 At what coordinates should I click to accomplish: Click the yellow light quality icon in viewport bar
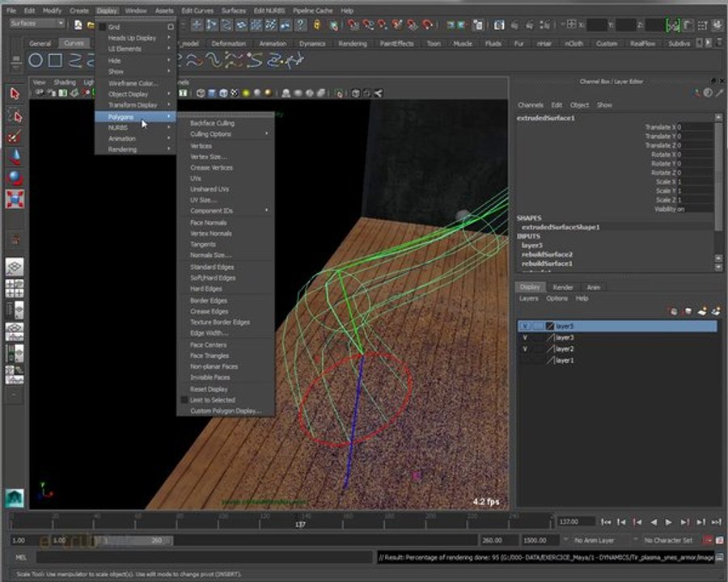tap(246, 93)
